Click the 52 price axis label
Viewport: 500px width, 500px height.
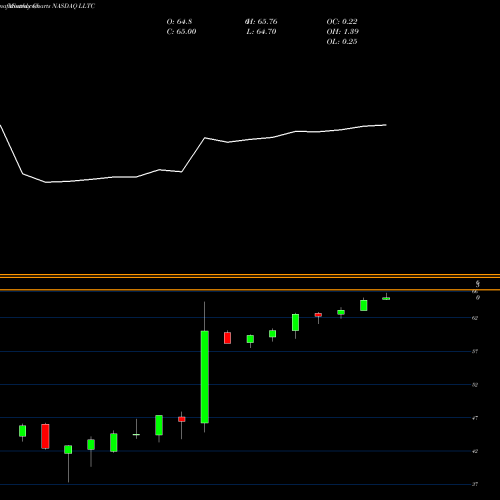[475, 385]
